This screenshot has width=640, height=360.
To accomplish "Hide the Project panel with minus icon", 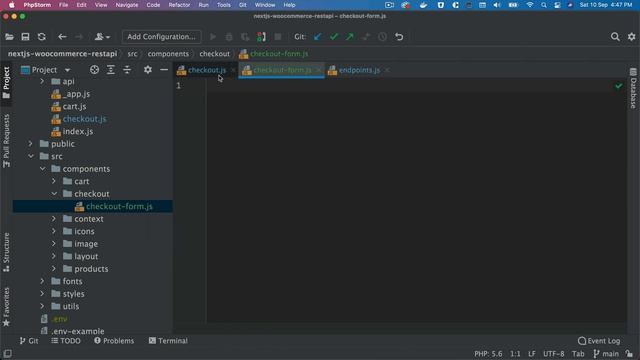I will coord(164,70).
